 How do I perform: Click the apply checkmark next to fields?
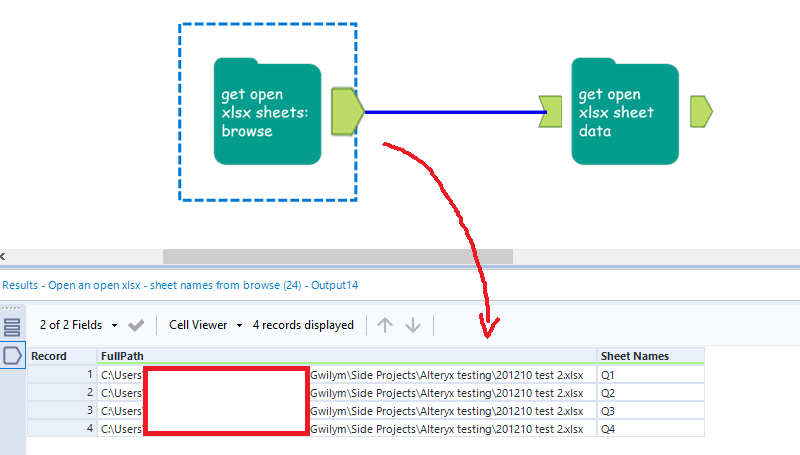pos(137,325)
